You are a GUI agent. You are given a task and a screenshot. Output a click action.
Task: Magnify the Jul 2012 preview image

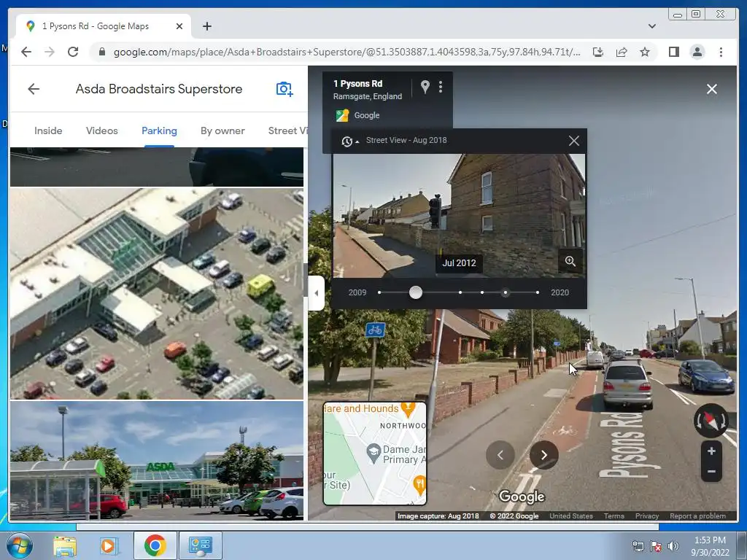click(x=570, y=261)
